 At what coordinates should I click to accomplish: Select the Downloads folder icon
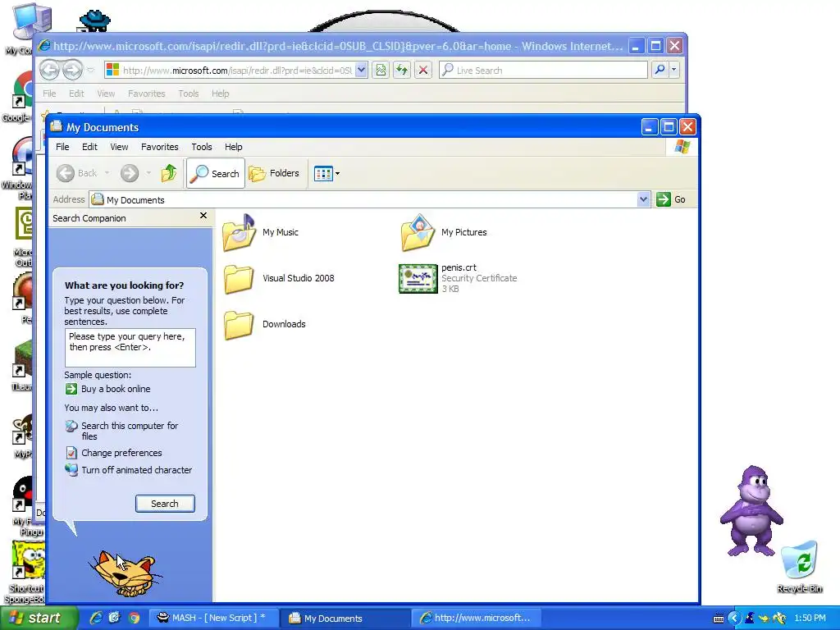coord(239,325)
